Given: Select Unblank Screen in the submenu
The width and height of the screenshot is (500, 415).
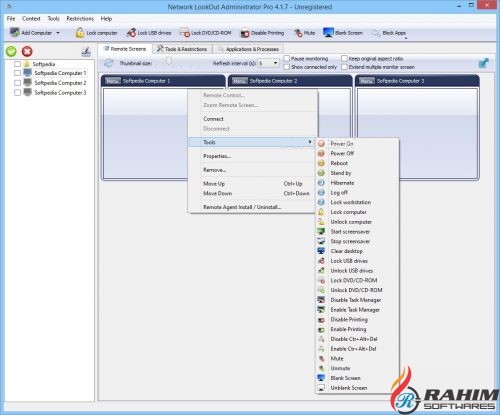Looking at the screenshot, I should click(357, 388).
